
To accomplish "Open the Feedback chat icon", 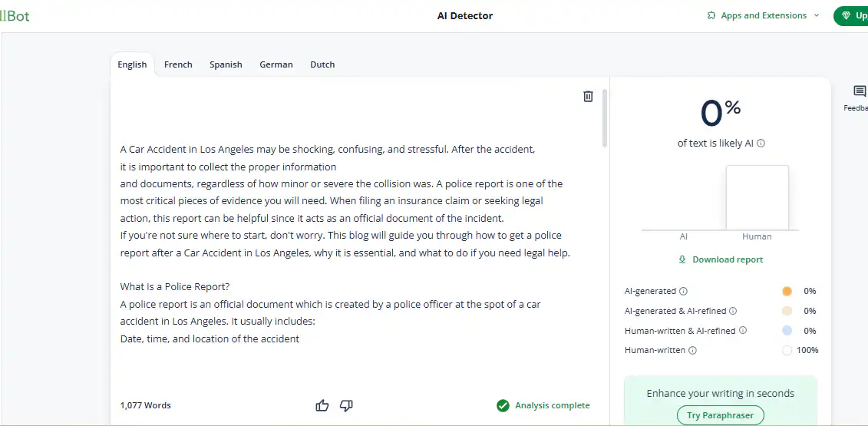I will point(860,91).
